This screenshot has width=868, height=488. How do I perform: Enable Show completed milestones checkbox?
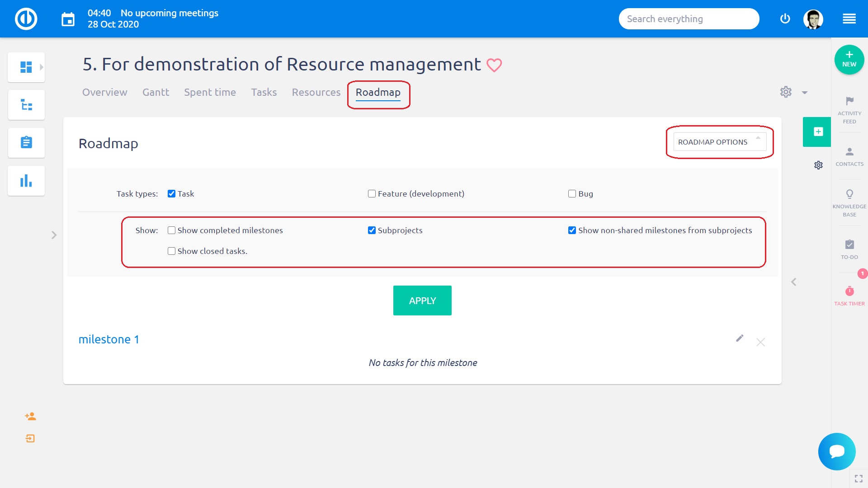click(171, 230)
